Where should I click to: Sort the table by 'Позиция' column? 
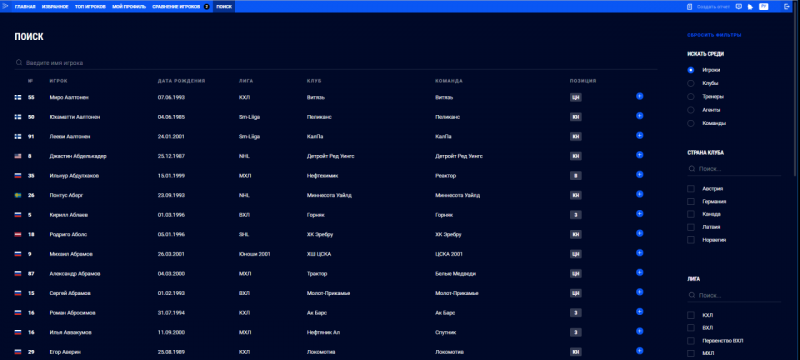583,81
